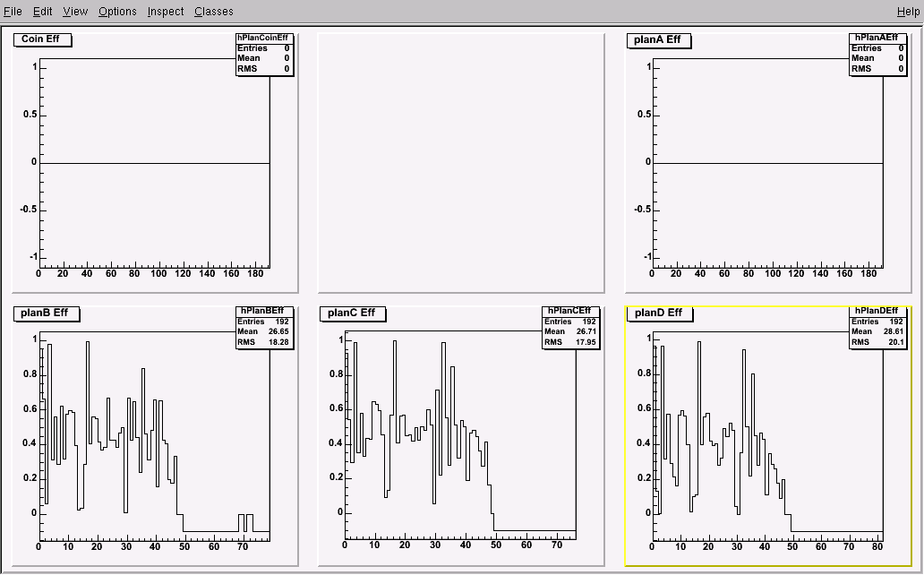Select the Coin Eff title box
The image size is (924, 575).
[x=42, y=39]
